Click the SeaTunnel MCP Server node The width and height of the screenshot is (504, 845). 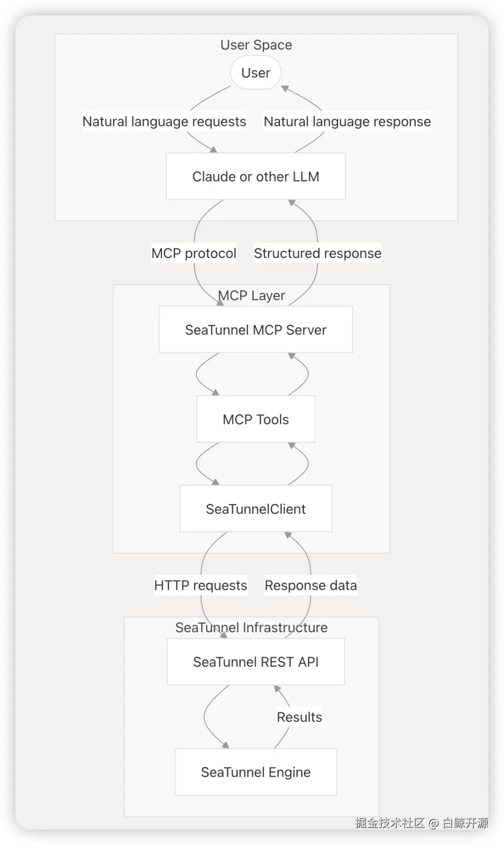click(256, 329)
